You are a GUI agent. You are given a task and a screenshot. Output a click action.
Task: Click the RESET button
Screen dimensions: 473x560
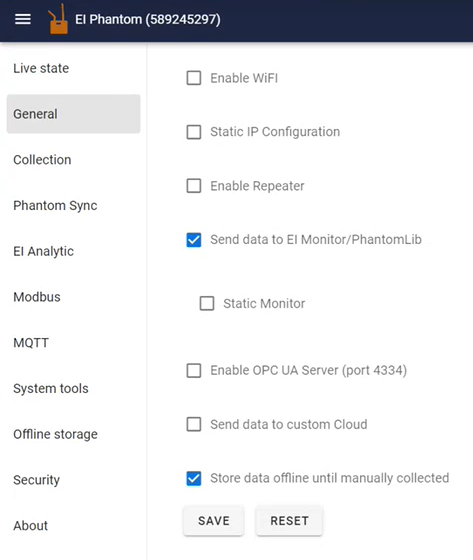[289, 521]
